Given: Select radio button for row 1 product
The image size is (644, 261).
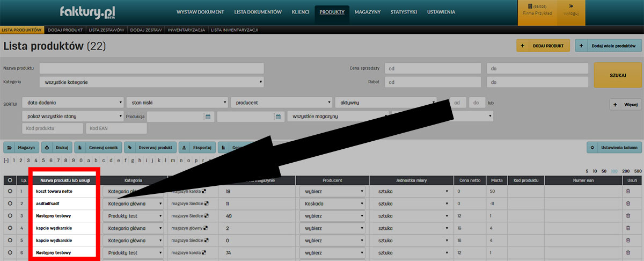Looking at the screenshot, I should pyautogui.click(x=10, y=191).
